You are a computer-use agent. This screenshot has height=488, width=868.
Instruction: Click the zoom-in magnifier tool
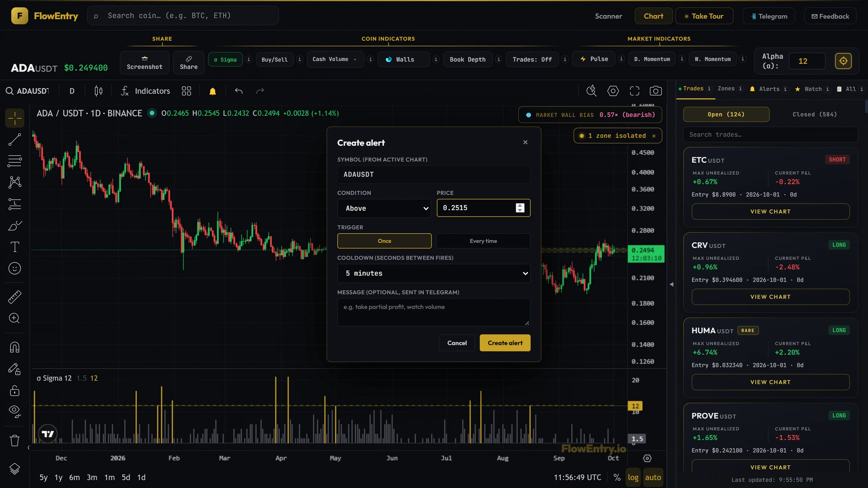[x=15, y=318]
